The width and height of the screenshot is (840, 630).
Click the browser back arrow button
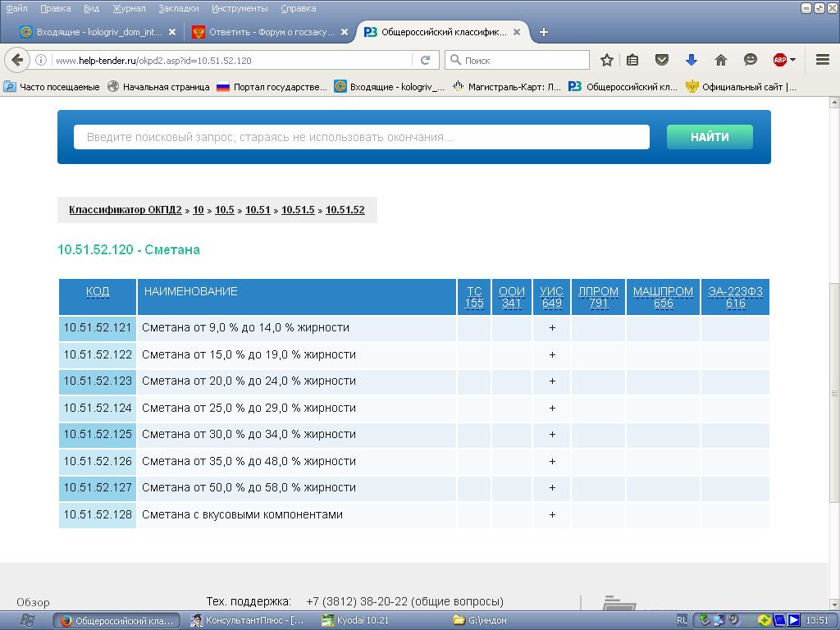17,60
